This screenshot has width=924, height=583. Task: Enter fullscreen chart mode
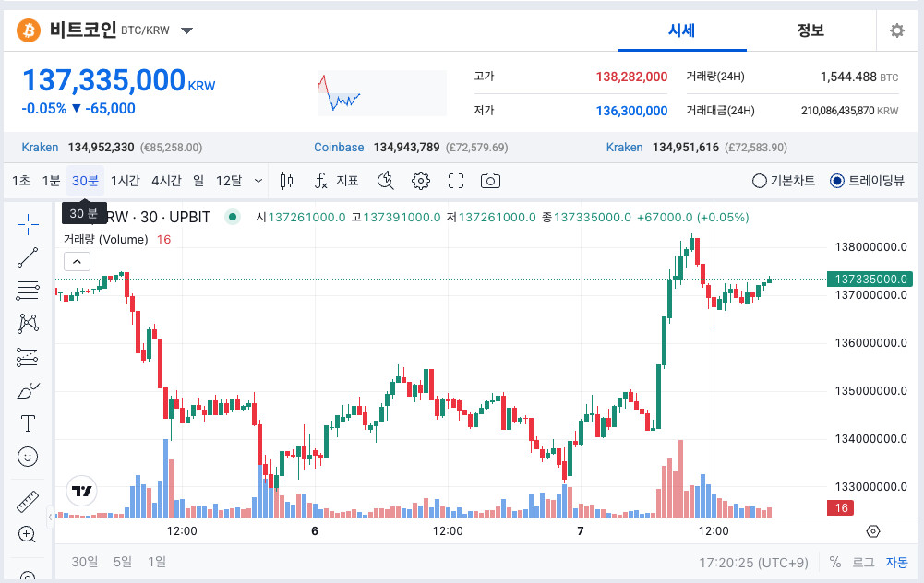pyautogui.click(x=455, y=181)
